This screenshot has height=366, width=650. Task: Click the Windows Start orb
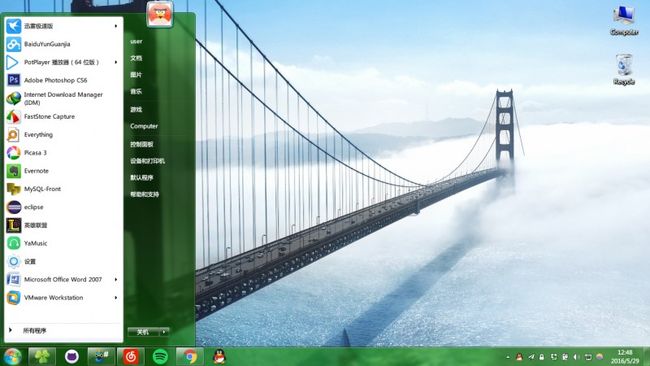[x=12, y=356]
